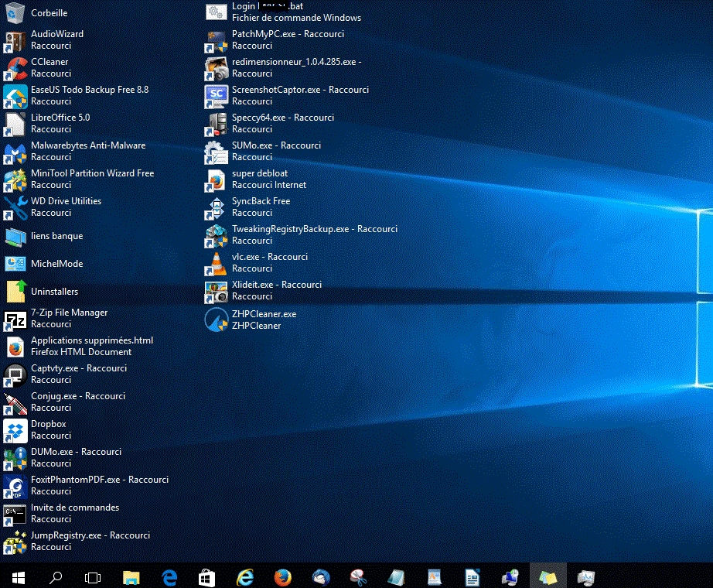Select the redimensionneur_1.0.4.285.exe shortcut icon

click(x=216, y=68)
